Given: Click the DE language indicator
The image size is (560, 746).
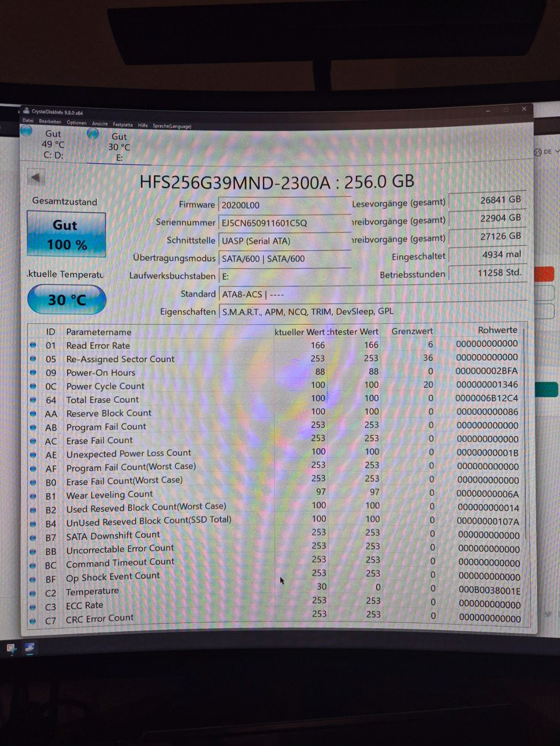Looking at the screenshot, I should (547, 151).
